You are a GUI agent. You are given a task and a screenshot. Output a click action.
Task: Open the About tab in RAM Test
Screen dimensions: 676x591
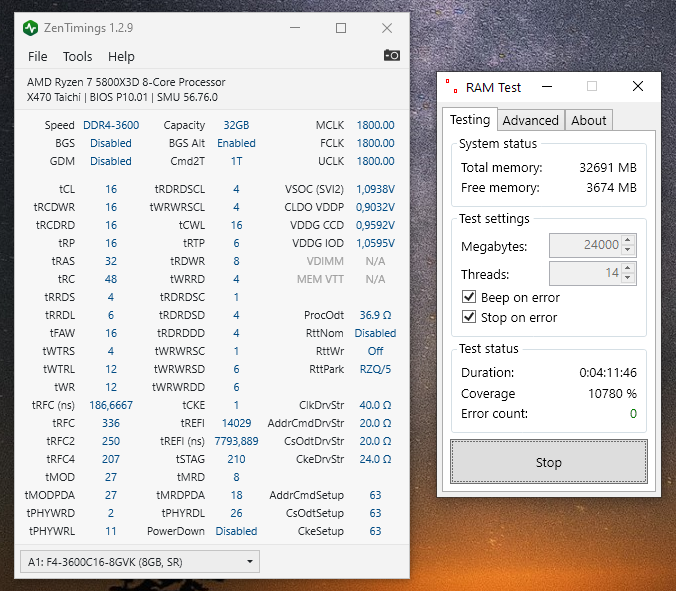click(588, 120)
